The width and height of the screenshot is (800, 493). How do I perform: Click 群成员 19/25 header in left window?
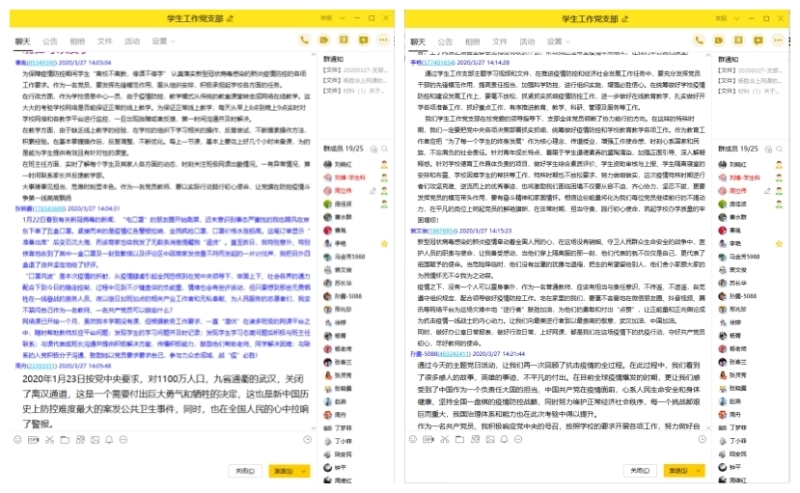(343, 149)
